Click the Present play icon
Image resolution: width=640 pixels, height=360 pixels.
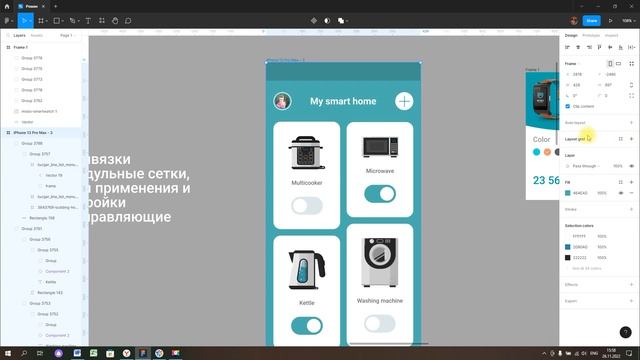(x=611, y=20)
